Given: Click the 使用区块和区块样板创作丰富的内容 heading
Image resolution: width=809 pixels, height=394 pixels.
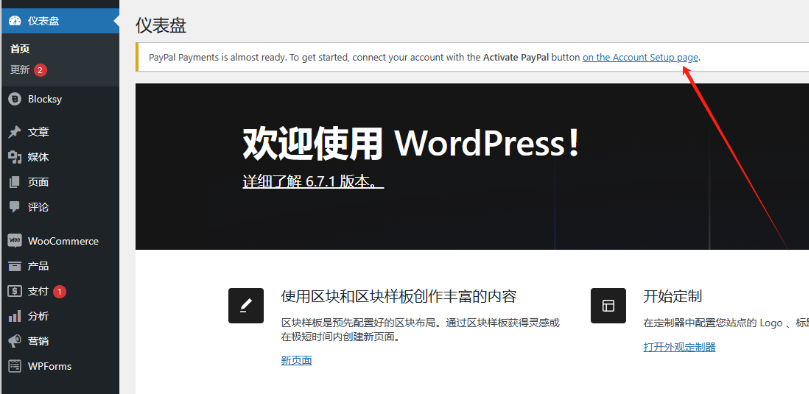Looking at the screenshot, I should [399, 297].
